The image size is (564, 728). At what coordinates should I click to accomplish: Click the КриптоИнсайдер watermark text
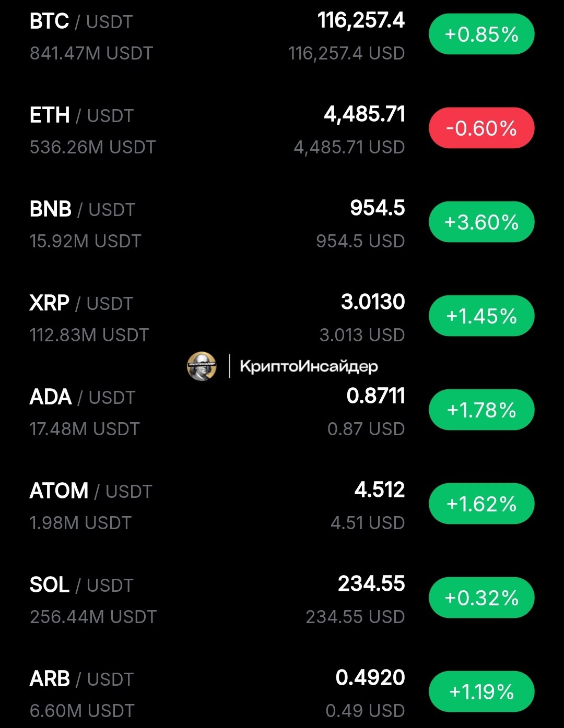(309, 366)
